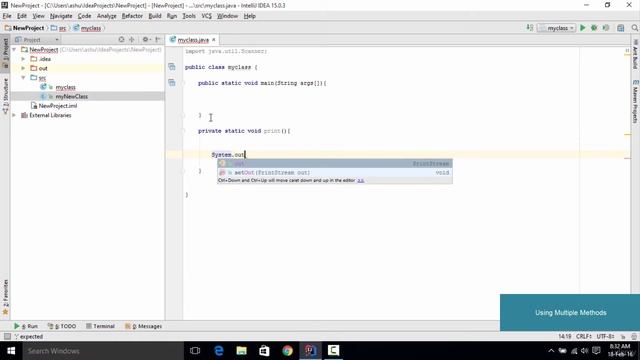Open Project view type dropdown
The image size is (640, 360).
tap(37, 40)
